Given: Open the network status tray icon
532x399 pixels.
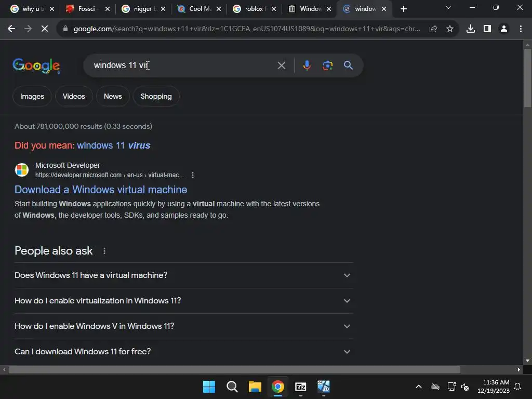Looking at the screenshot, I should pos(451,387).
